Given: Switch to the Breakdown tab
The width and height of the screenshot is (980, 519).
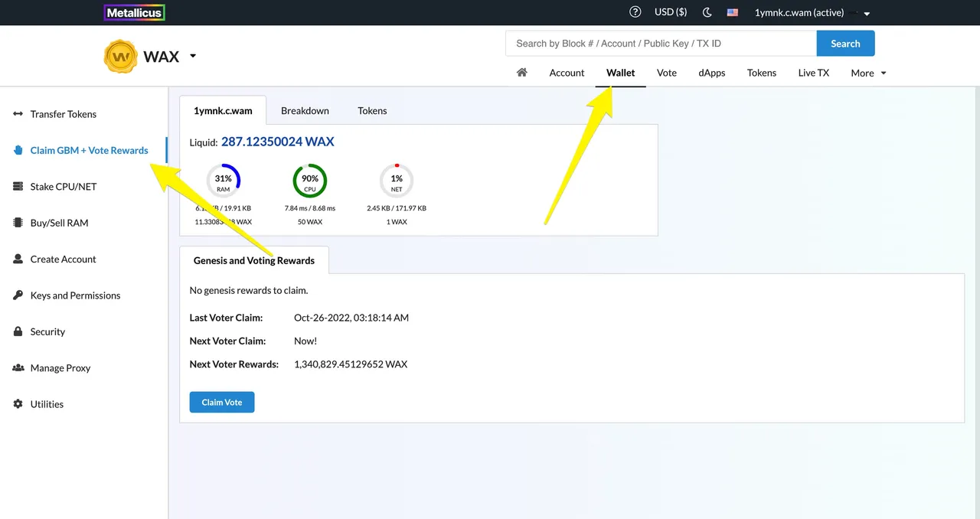Looking at the screenshot, I should click(305, 110).
